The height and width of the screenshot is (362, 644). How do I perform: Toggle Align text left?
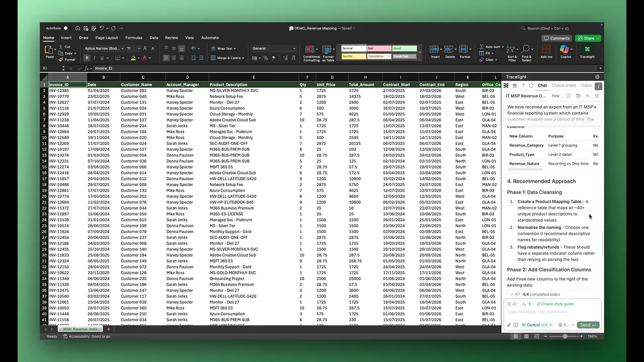tap(166, 58)
